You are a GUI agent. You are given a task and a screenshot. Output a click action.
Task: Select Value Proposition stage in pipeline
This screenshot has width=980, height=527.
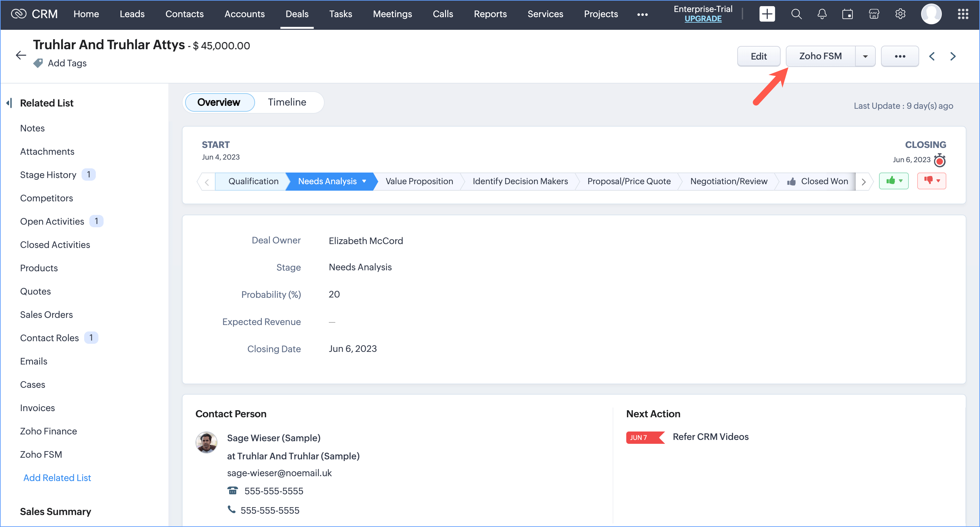[419, 181]
